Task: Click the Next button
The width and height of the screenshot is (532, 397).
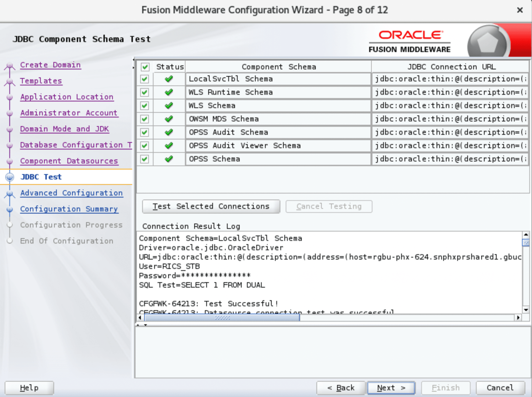Action: (x=391, y=388)
